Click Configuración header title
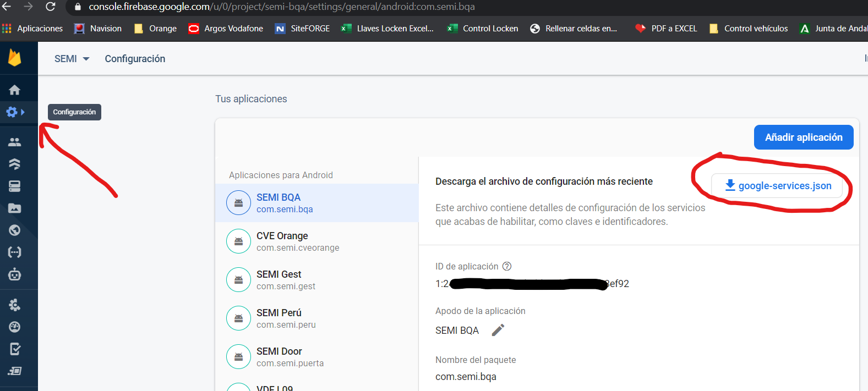Viewport: 868px width, 391px height. point(135,59)
